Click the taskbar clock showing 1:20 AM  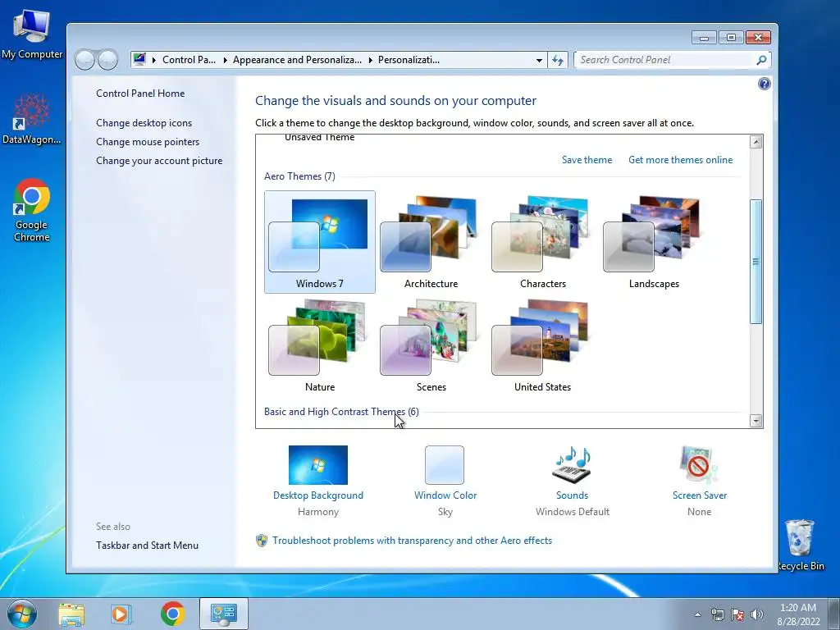point(798,614)
